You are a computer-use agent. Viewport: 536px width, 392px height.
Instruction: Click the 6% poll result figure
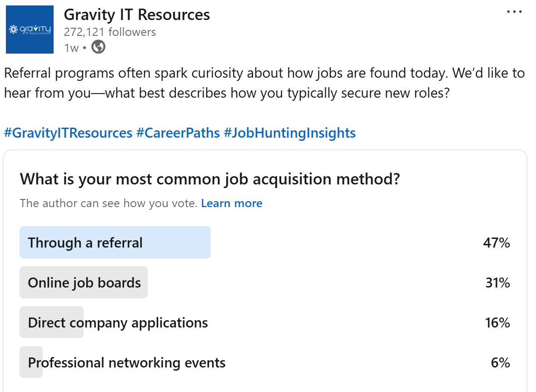(500, 362)
